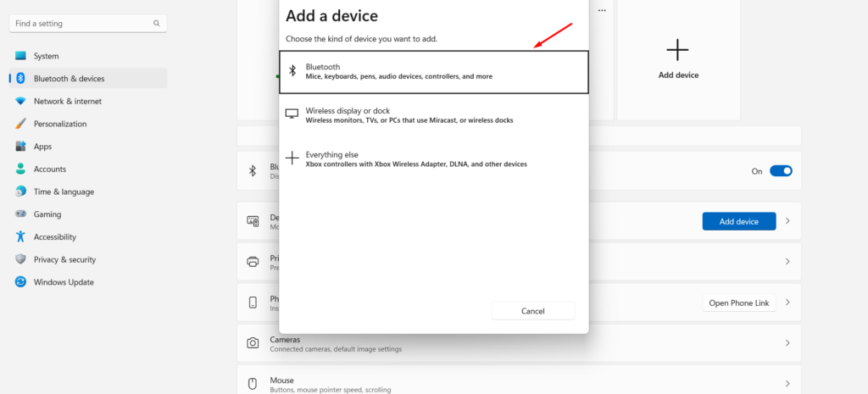The height and width of the screenshot is (394, 868).
Task: Select the Bluetooth device option
Action: pos(433,71)
